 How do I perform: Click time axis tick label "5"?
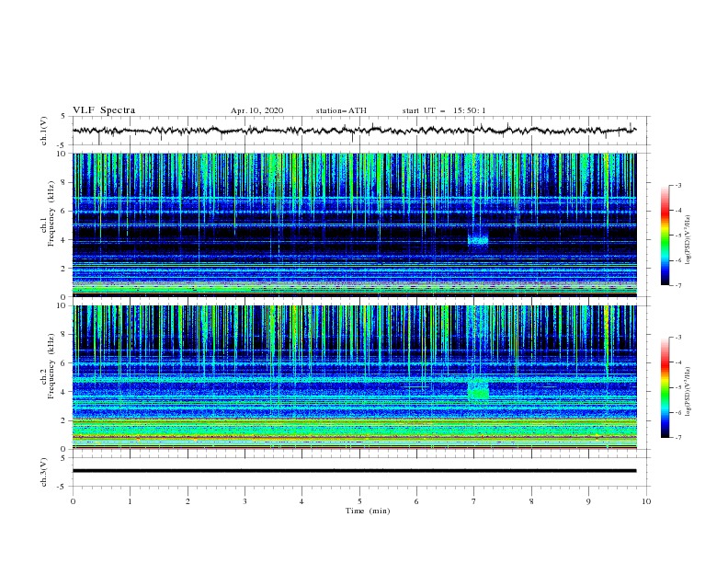click(x=359, y=501)
